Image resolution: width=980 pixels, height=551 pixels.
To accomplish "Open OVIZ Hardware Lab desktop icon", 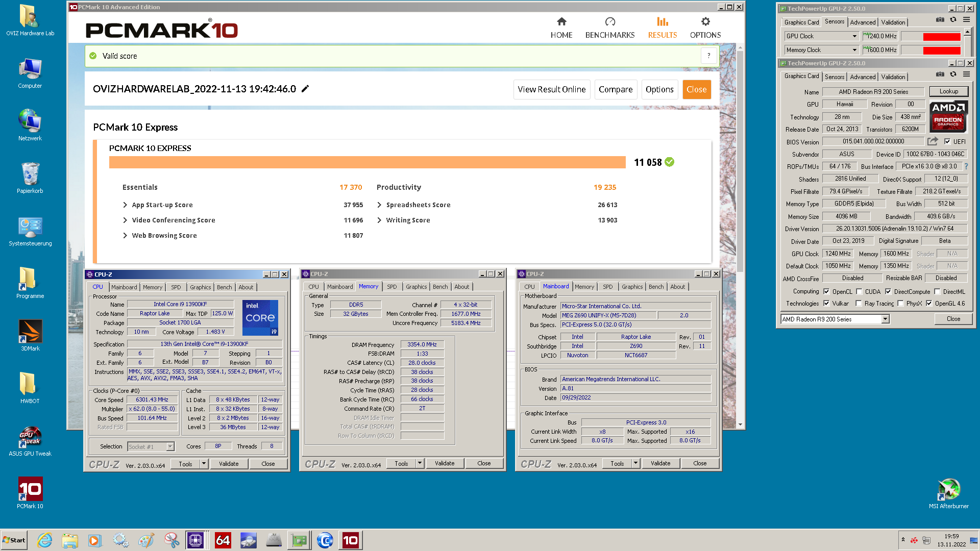I will pos(30,20).
